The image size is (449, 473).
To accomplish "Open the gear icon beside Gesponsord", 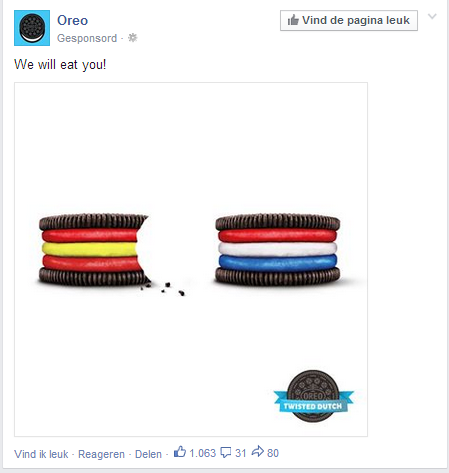I will [133, 38].
